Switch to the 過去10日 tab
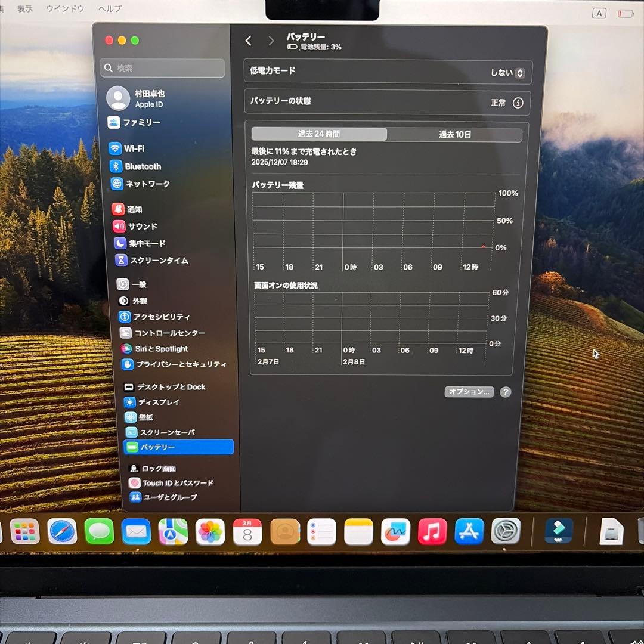Screen dimensions: 644x644 (x=454, y=134)
